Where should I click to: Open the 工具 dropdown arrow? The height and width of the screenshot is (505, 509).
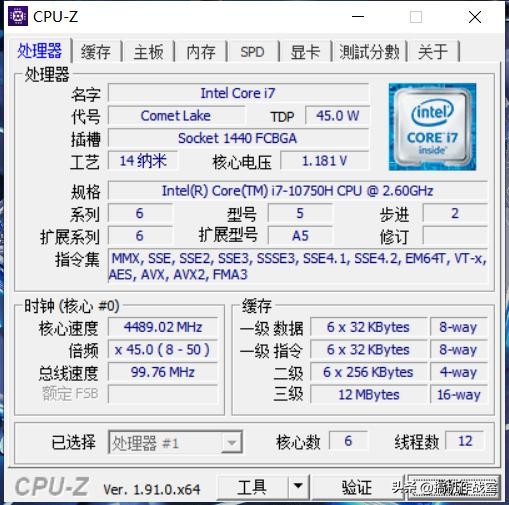[x=298, y=486]
